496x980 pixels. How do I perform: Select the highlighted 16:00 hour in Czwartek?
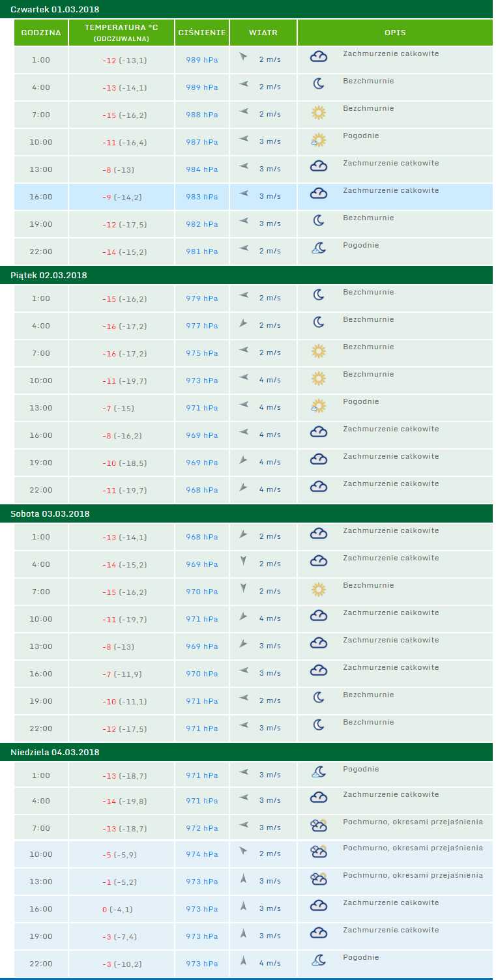41,197
